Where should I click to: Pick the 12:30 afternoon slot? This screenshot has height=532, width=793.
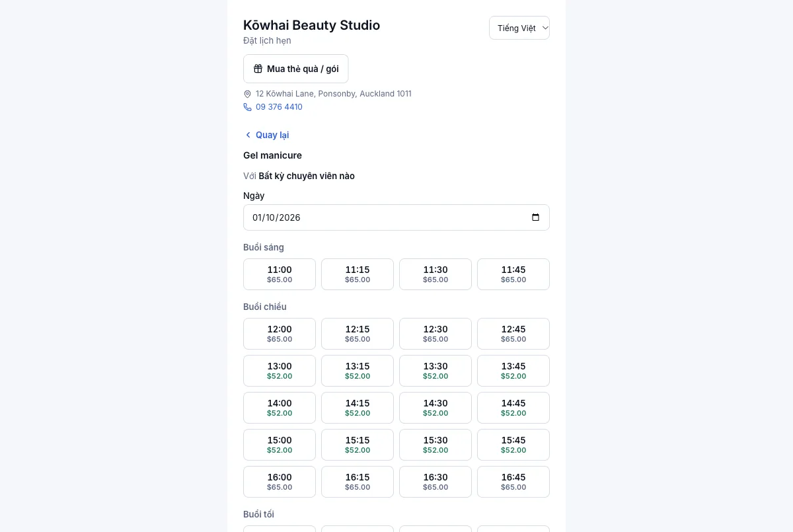(435, 334)
